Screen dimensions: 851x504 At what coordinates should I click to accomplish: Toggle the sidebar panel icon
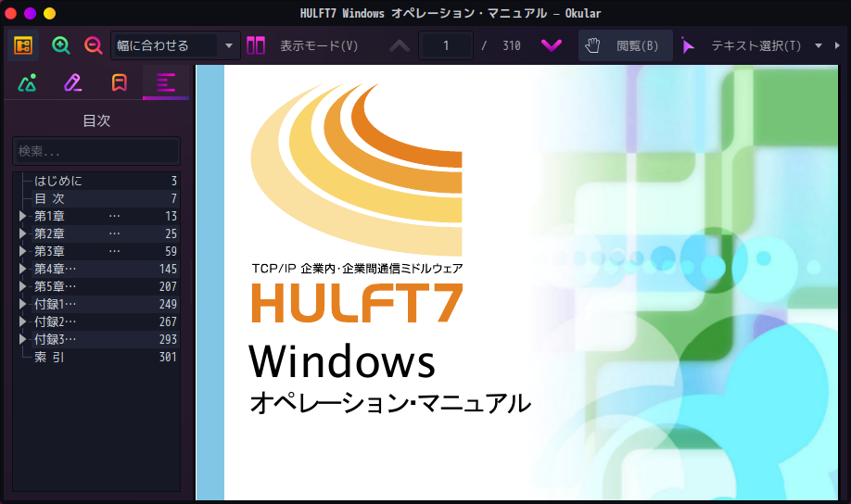[23, 45]
